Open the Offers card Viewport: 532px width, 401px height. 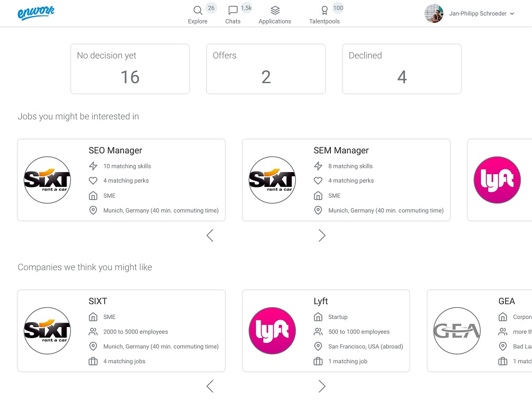266,69
